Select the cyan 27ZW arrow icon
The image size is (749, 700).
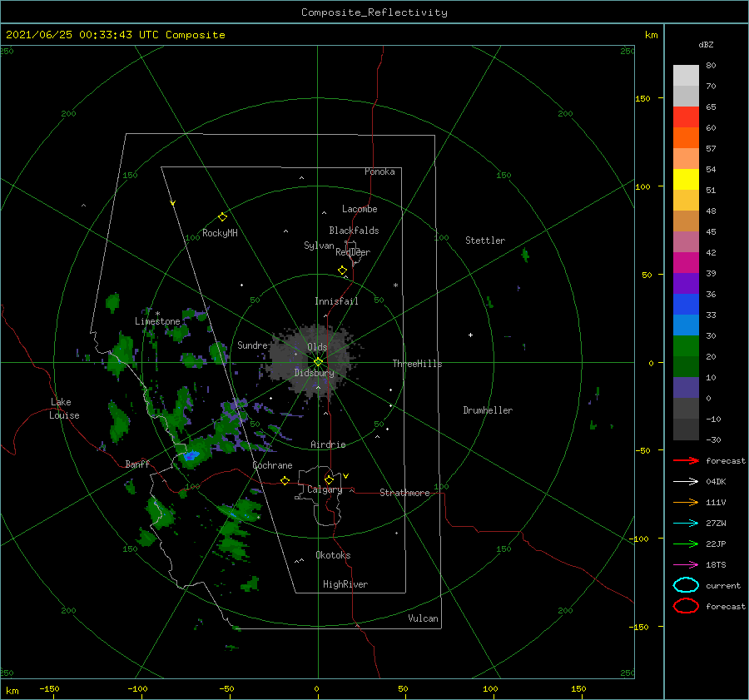tap(686, 524)
